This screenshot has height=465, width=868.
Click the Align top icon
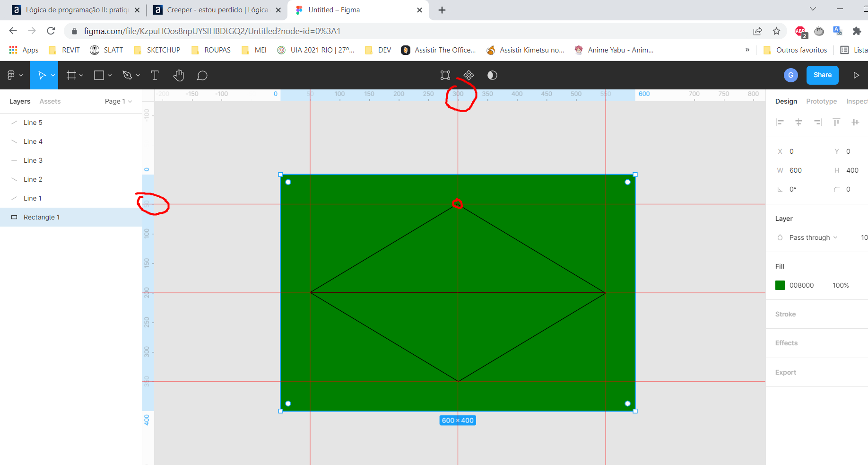836,123
